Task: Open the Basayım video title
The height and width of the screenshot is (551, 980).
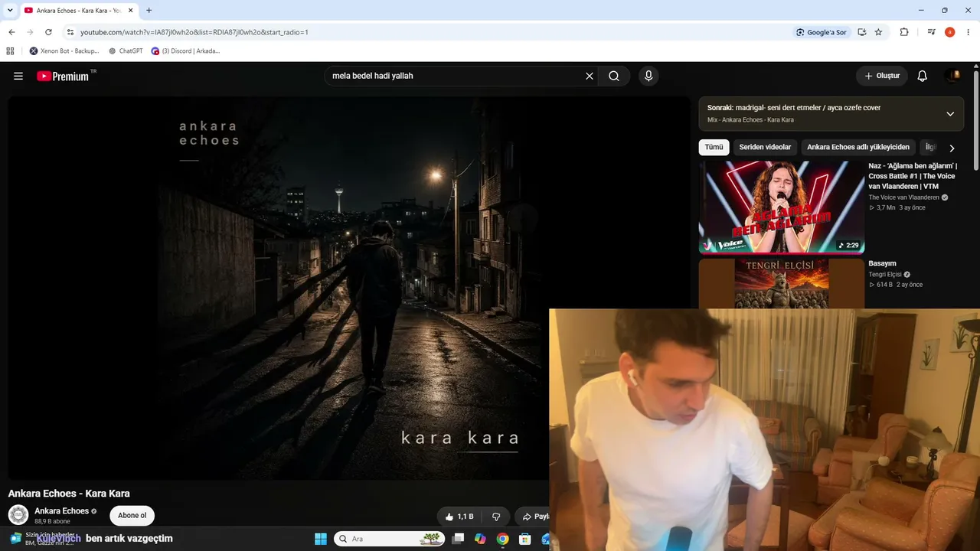Action: point(882,263)
